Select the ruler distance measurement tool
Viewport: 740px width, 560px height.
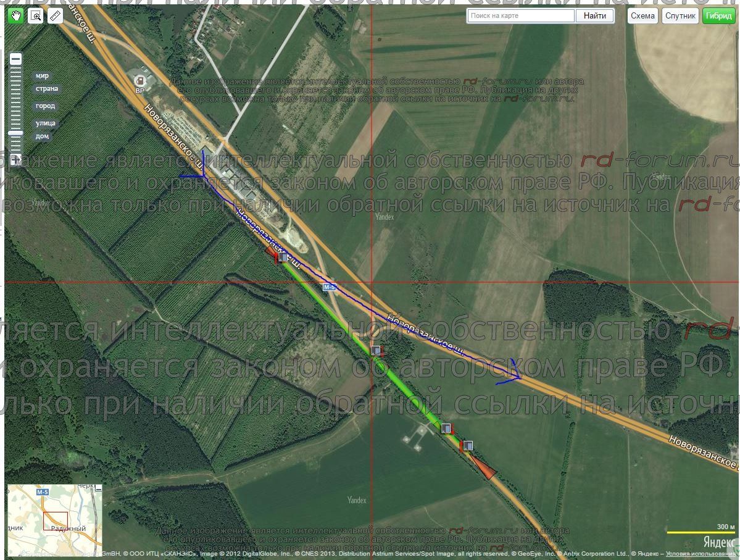pyautogui.click(x=56, y=16)
